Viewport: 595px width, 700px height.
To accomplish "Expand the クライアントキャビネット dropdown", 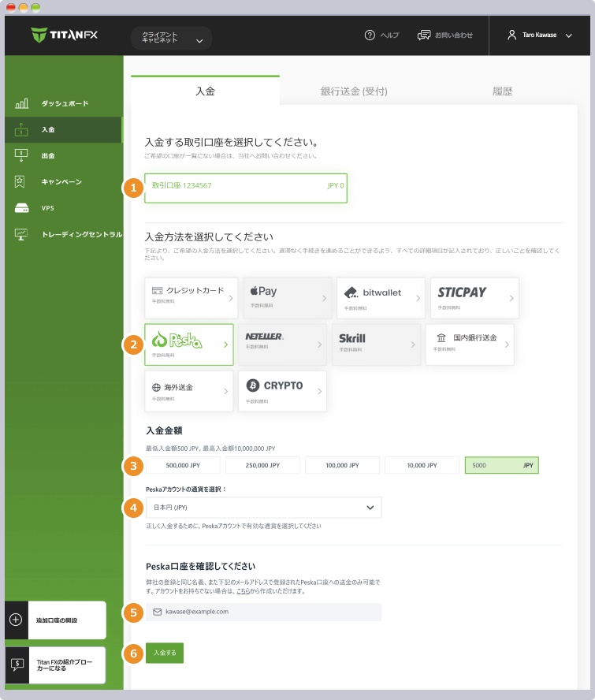I will [x=171, y=38].
